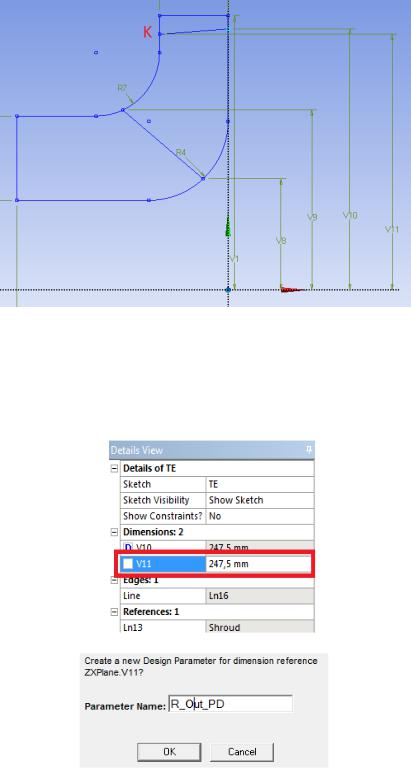Select the Sketch Visibility value Show Sketch
The height and width of the screenshot is (768, 411).
260,500
